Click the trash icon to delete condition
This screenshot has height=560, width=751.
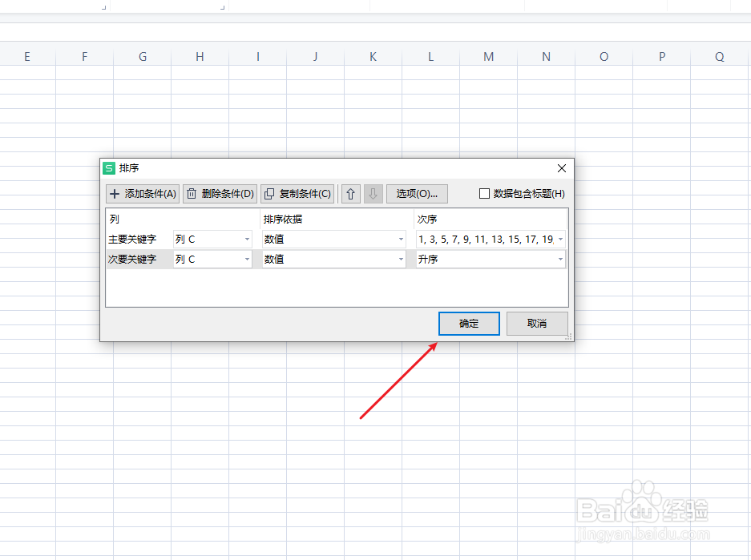click(192, 193)
